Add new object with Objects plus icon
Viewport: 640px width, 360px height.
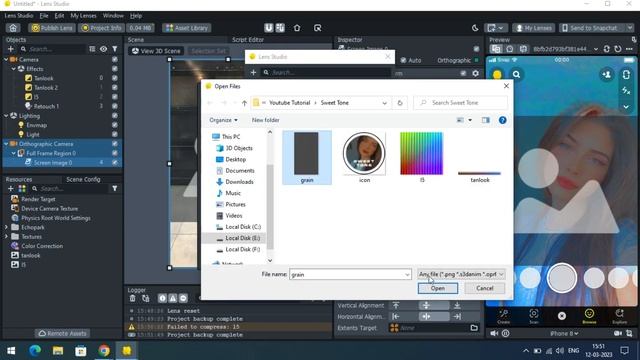click(x=11, y=49)
